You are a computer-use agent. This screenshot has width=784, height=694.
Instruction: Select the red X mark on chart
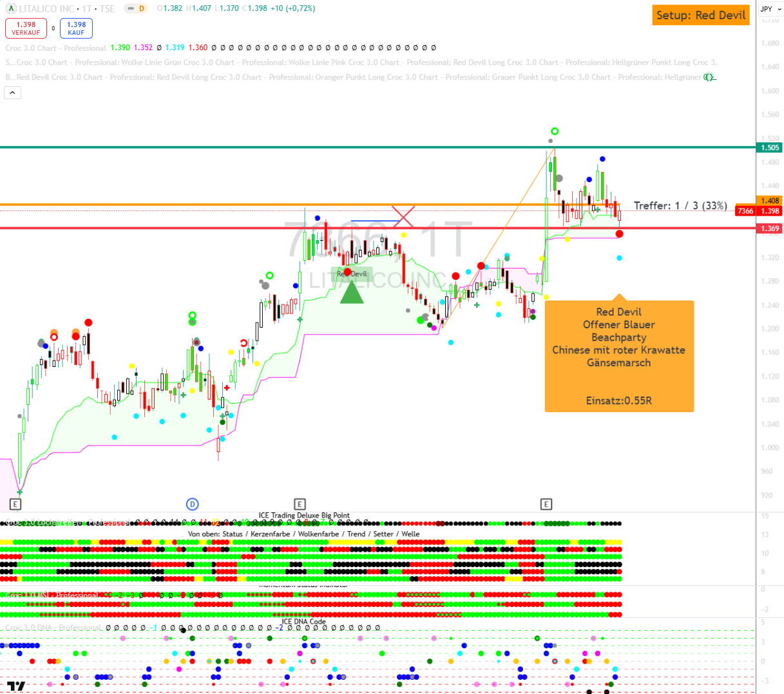tap(403, 216)
